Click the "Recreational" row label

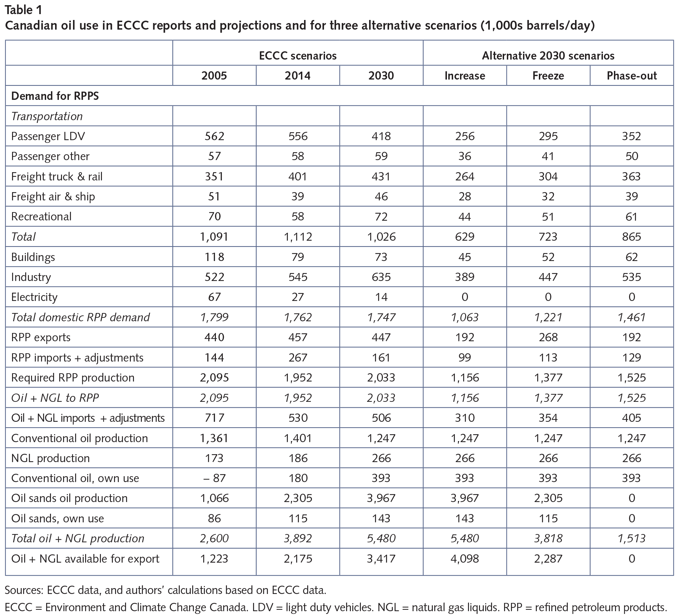coord(41,217)
